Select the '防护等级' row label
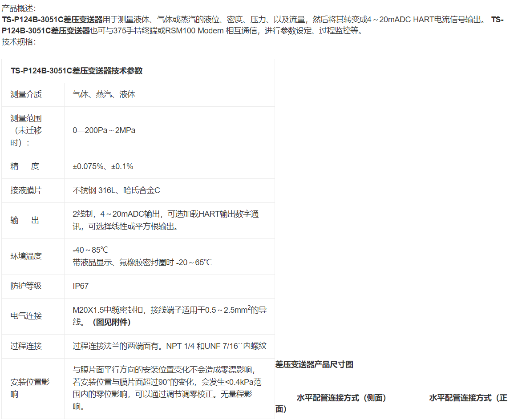 pyautogui.click(x=26, y=286)
